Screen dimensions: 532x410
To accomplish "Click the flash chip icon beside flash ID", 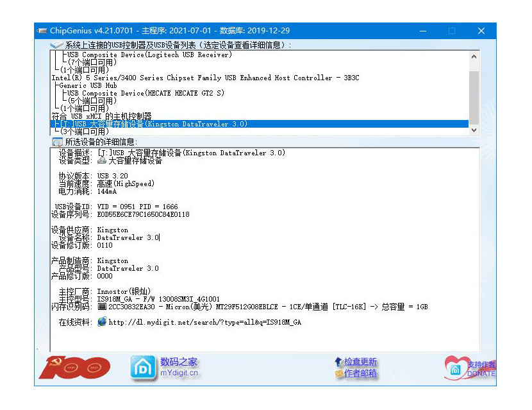I will click(102, 307).
